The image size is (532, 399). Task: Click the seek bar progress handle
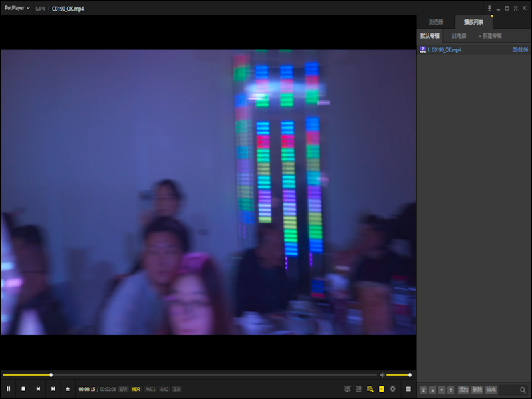51,375
